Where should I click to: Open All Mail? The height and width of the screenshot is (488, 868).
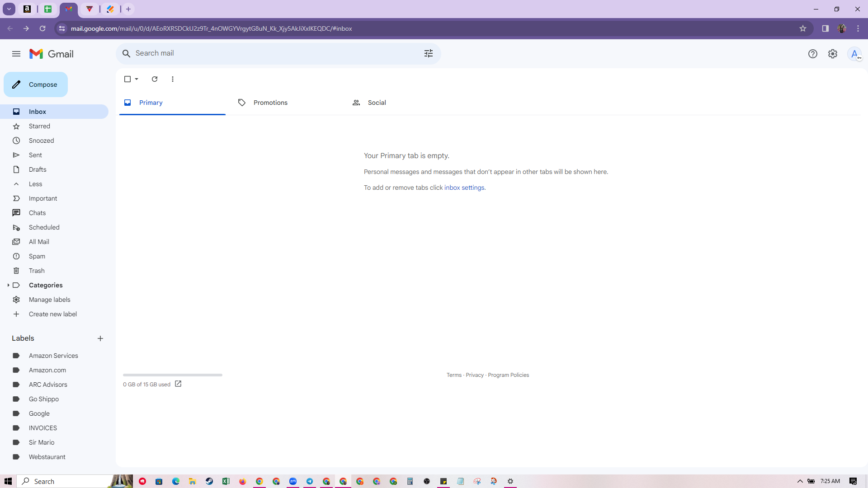[x=54, y=242]
